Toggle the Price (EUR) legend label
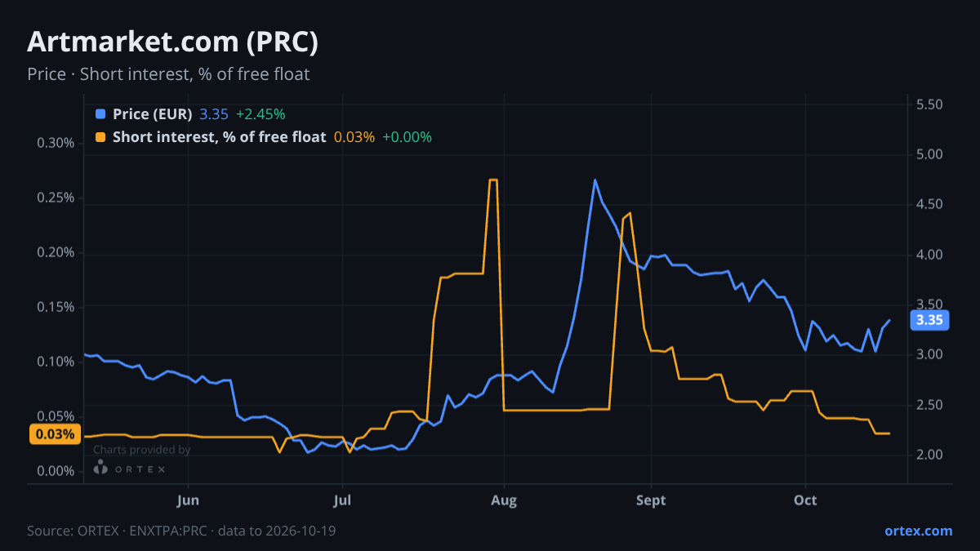Image resolution: width=980 pixels, height=551 pixels. (x=153, y=114)
